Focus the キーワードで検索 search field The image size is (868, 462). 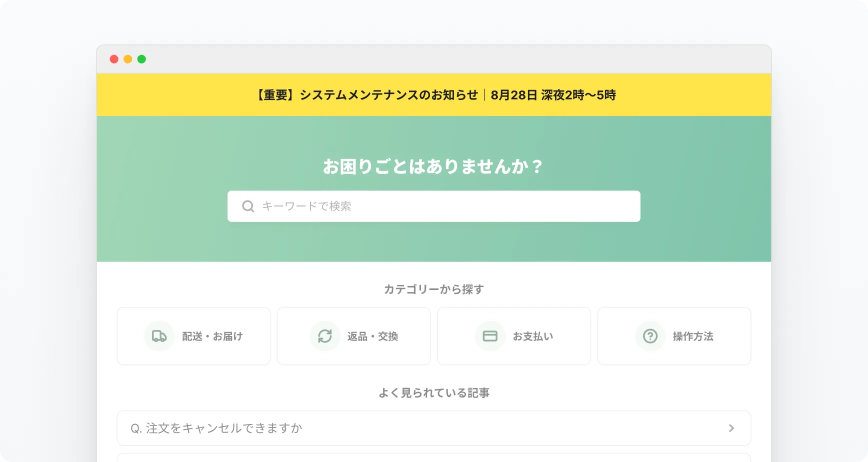tap(434, 206)
